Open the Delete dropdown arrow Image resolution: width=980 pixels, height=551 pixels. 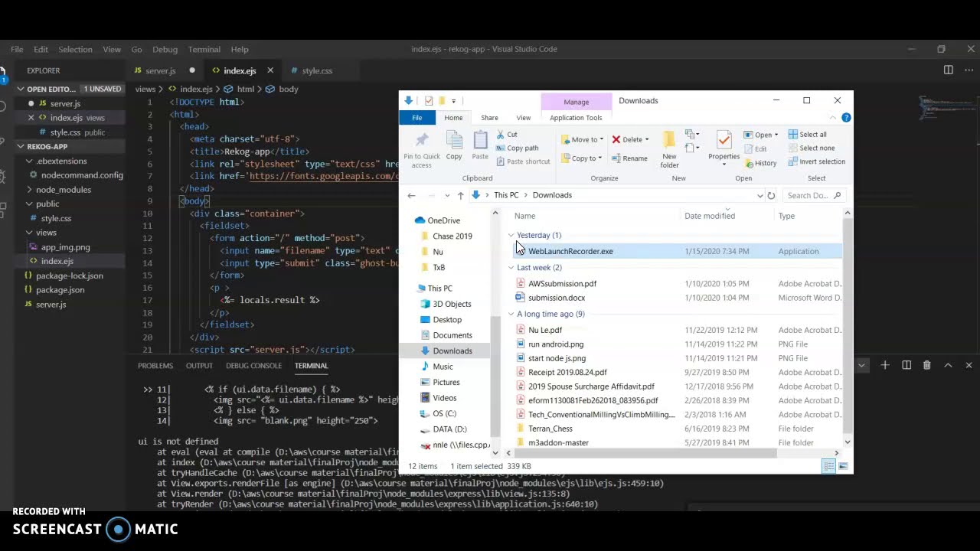click(647, 139)
